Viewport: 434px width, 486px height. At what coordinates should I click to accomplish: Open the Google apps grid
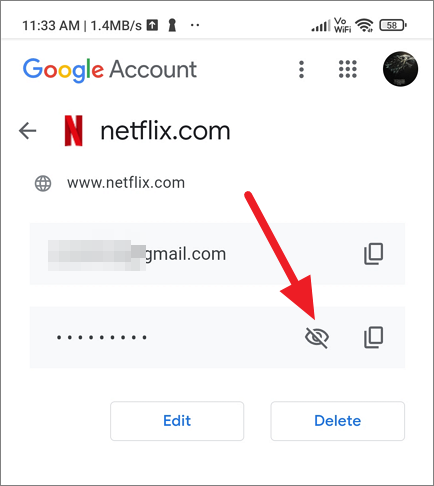[x=348, y=69]
